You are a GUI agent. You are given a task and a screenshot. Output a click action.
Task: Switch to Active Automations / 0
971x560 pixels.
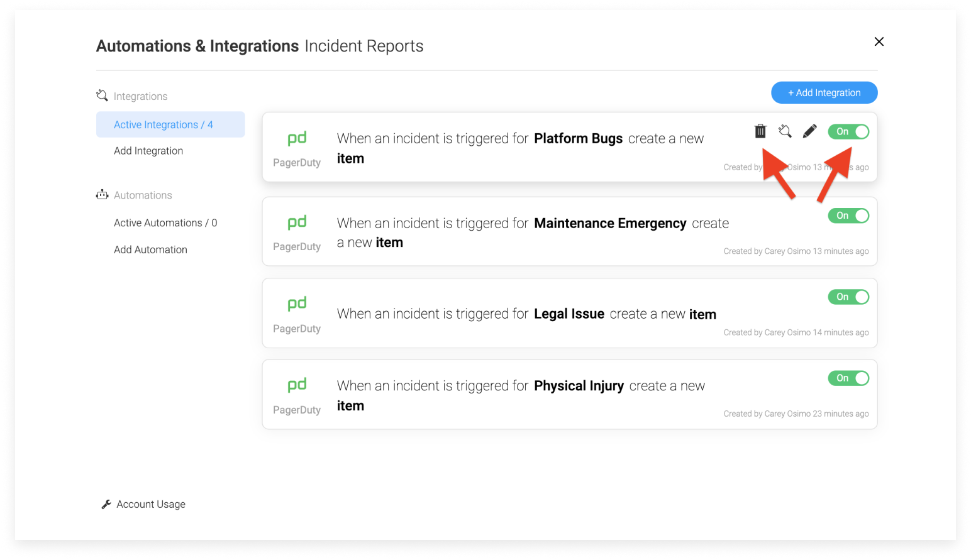[165, 222]
